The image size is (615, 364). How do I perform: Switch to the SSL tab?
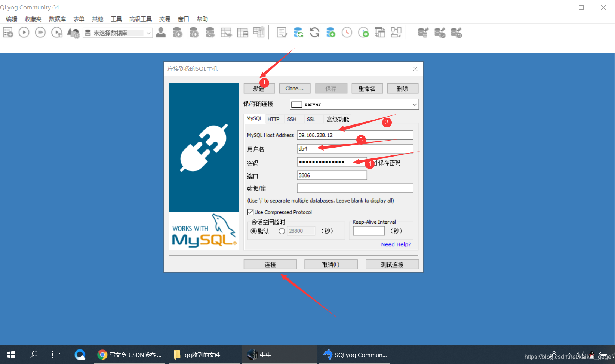tap(311, 119)
